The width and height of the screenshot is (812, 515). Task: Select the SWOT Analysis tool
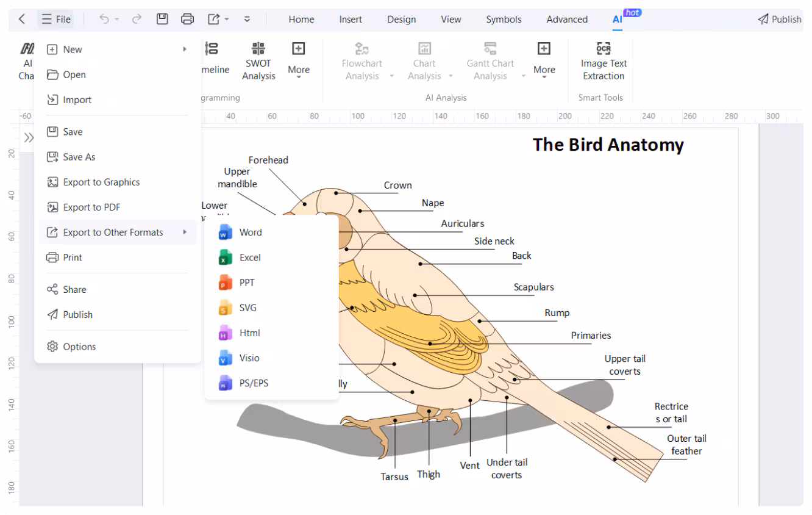pyautogui.click(x=258, y=61)
